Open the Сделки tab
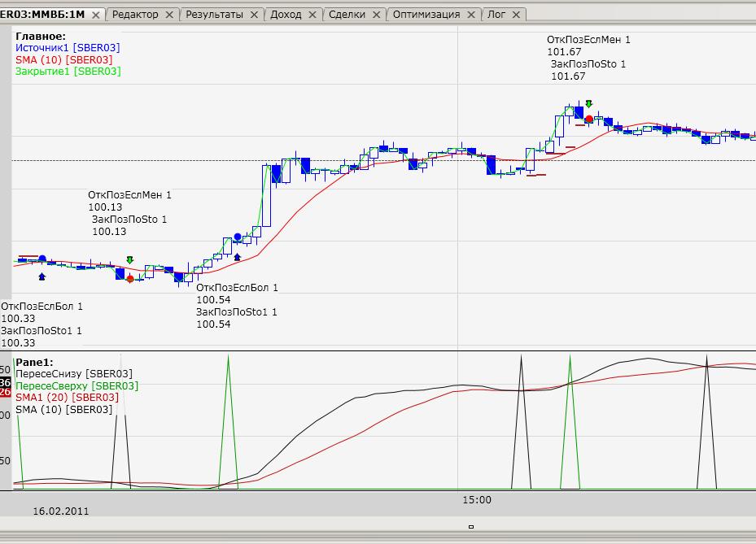Image resolution: width=756 pixels, height=544 pixels. (348, 15)
